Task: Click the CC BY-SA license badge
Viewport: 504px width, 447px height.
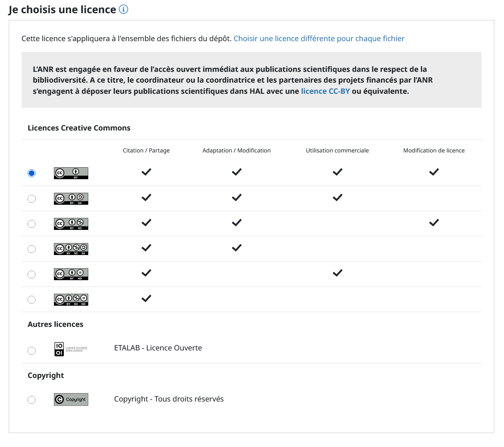Action: point(71,198)
